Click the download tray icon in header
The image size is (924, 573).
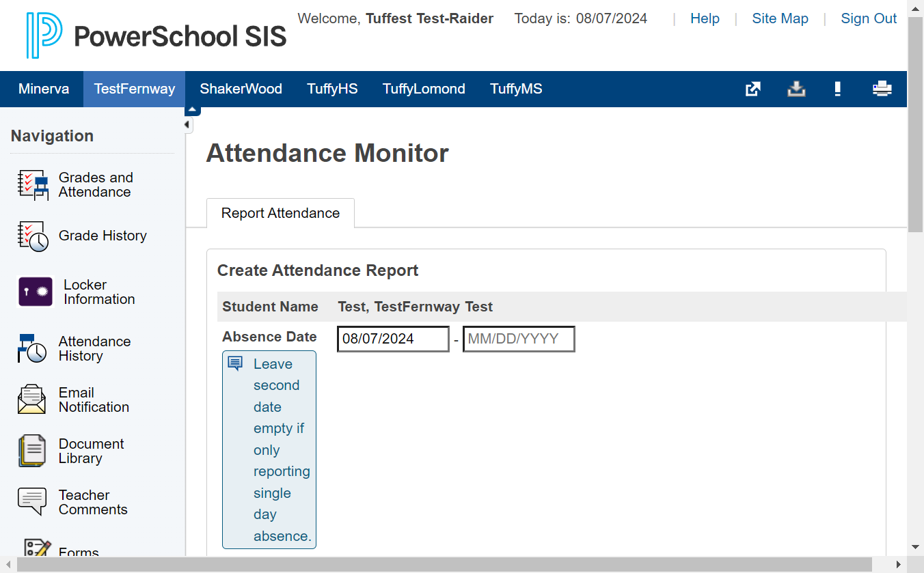(796, 89)
